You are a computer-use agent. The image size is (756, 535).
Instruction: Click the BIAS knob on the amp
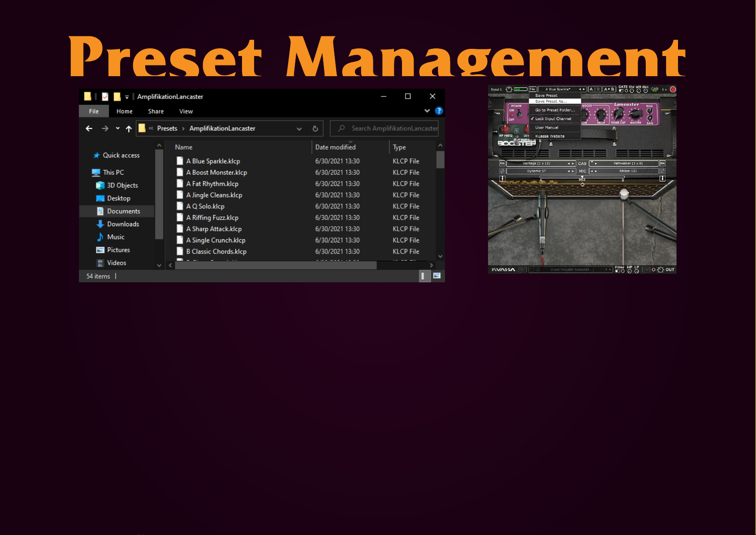click(x=649, y=111)
